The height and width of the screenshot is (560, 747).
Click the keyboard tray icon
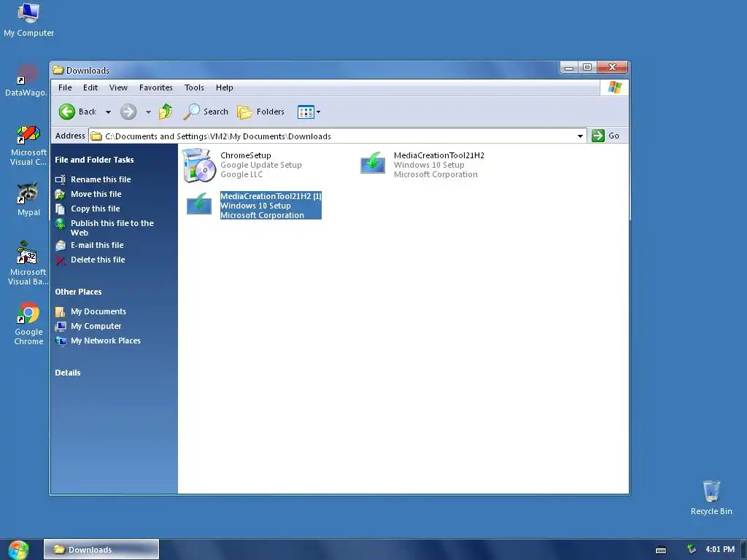pos(661,550)
